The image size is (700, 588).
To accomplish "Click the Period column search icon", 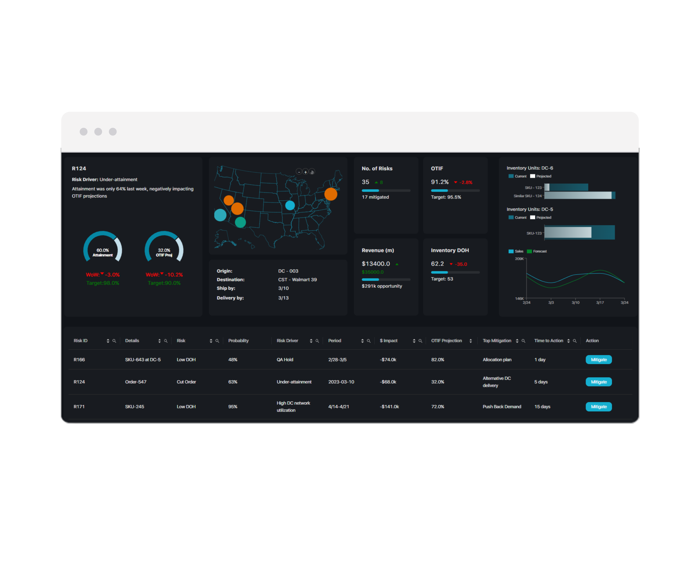I will [368, 341].
